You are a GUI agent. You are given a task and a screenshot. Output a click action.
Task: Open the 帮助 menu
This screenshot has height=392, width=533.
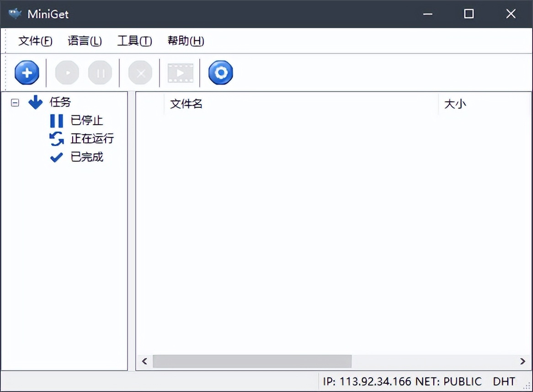click(x=185, y=41)
